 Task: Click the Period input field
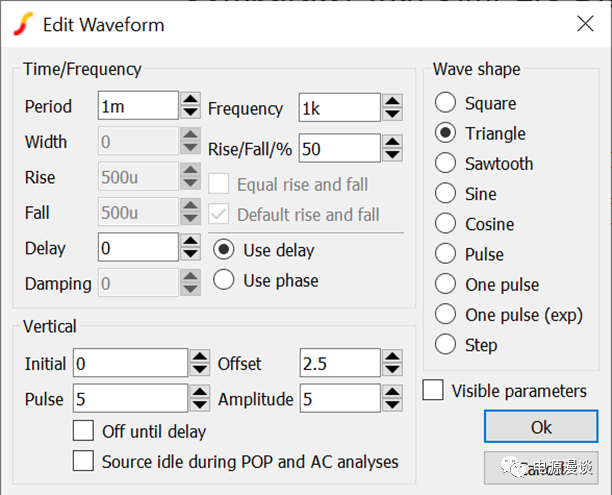(137, 106)
